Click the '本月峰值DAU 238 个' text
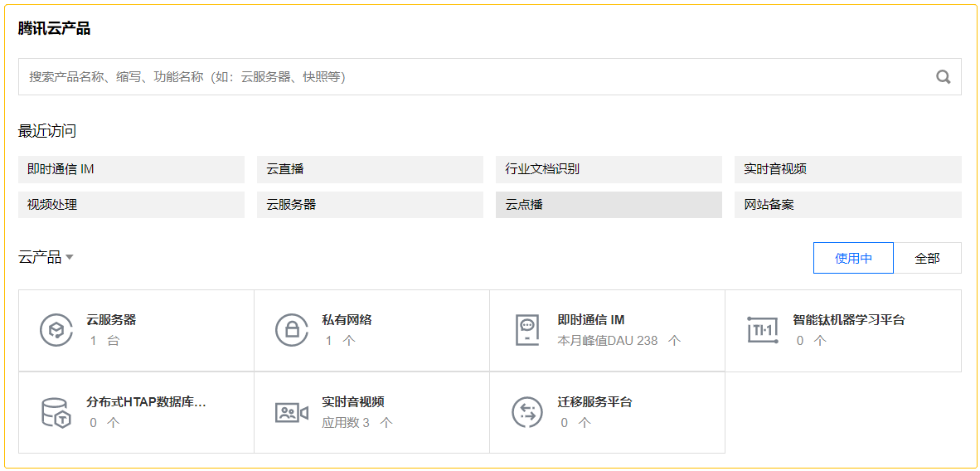980x471 pixels. pos(619,341)
